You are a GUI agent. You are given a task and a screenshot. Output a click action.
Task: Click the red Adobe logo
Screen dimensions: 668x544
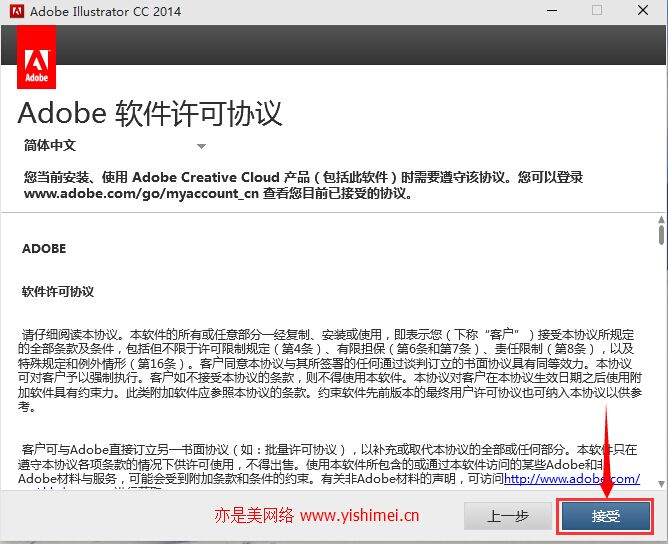[x=37, y=58]
